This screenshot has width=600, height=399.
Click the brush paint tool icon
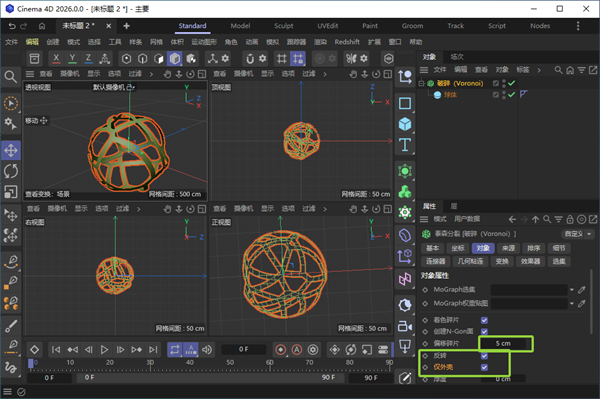coord(11,326)
